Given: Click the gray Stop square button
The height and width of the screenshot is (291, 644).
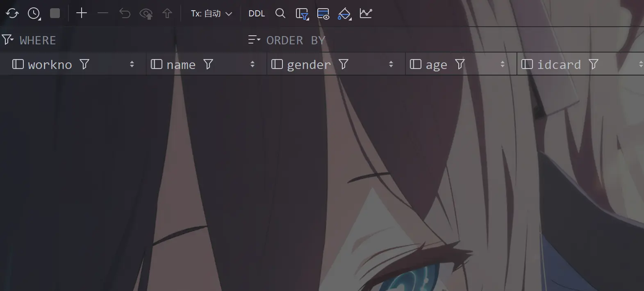Looking at the screenshot, I should point(55,14).
